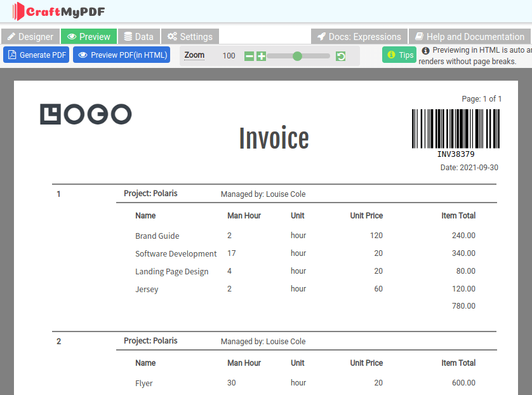Image resolution: width=532 pixels, height=395 pixels.
Task: Click 'Software Development' item name
Action: click(176, 254)
